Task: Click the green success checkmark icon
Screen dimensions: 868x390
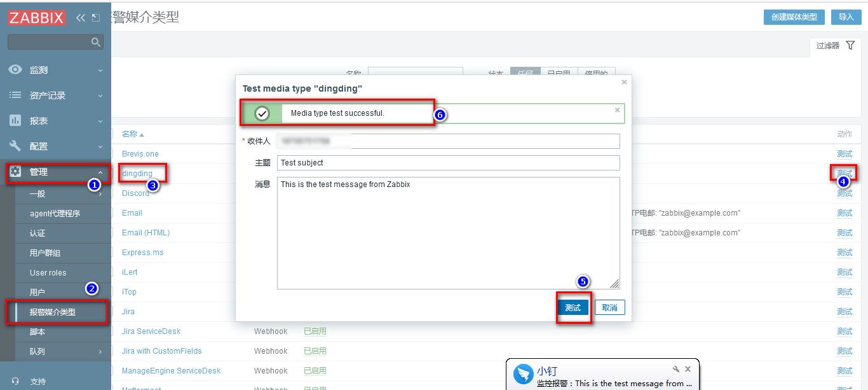Action: tap(262, 113)
